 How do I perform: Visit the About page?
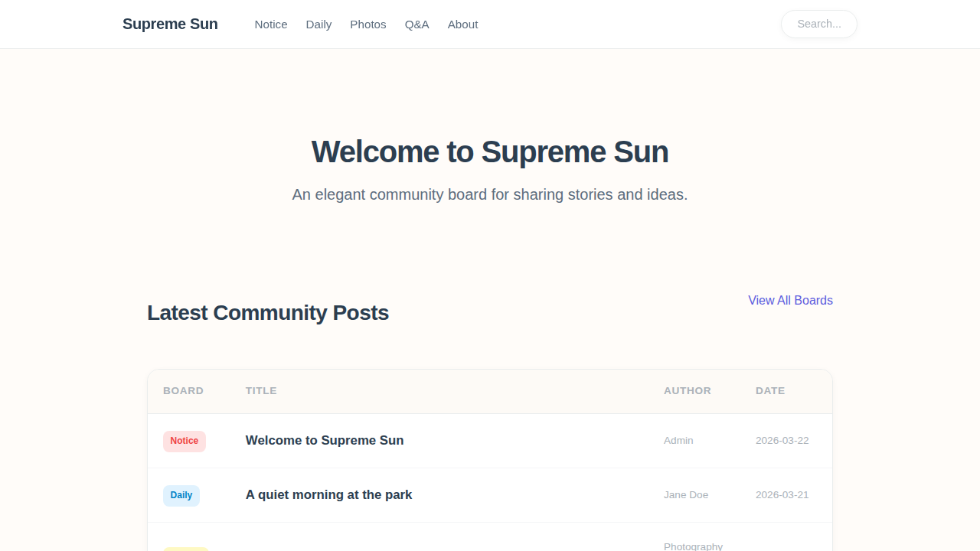coord(462,24)
